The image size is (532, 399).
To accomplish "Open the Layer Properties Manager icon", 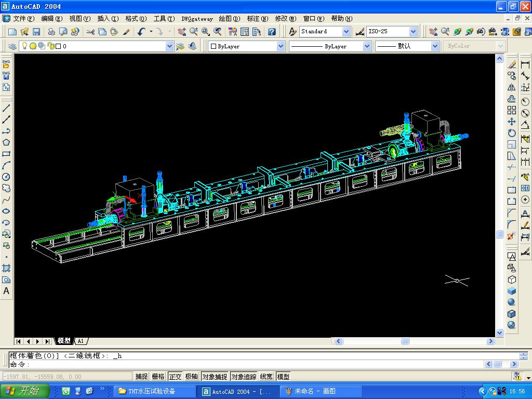I will 12,46.
